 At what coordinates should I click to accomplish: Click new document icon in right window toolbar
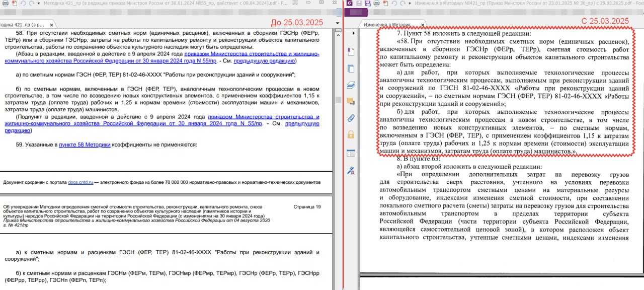pyautogui.click(x=386, y=3)
